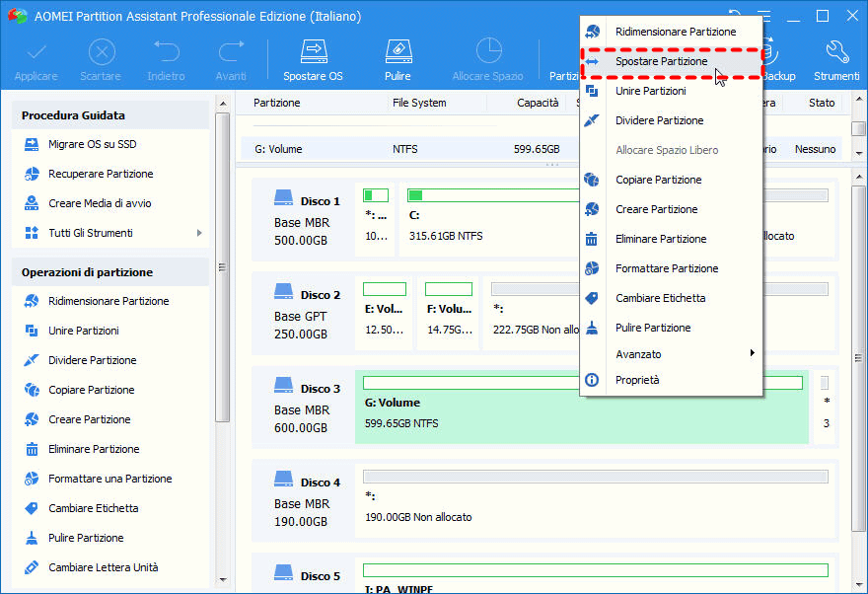
Task: Select the G: Volume 599.65GB partition block
Action: pyautogui.click(x=582, y=407)
